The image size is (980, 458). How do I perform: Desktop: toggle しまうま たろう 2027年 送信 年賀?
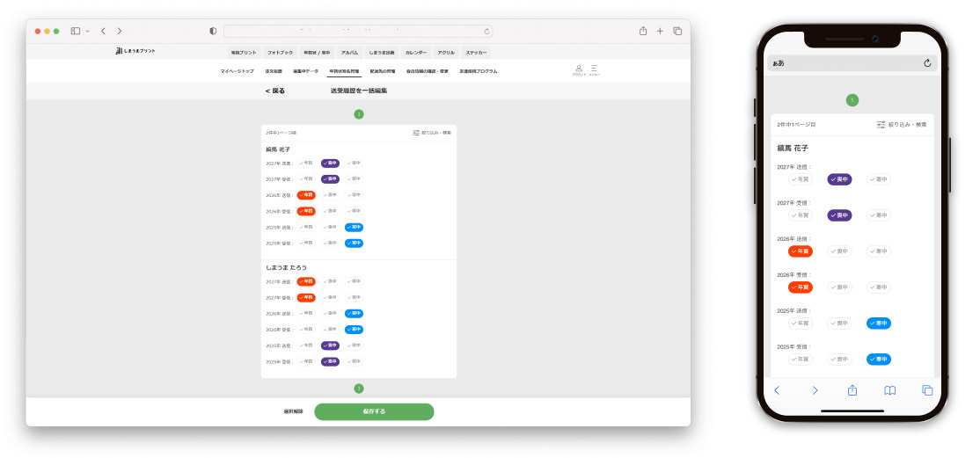[x=306, y=282]
